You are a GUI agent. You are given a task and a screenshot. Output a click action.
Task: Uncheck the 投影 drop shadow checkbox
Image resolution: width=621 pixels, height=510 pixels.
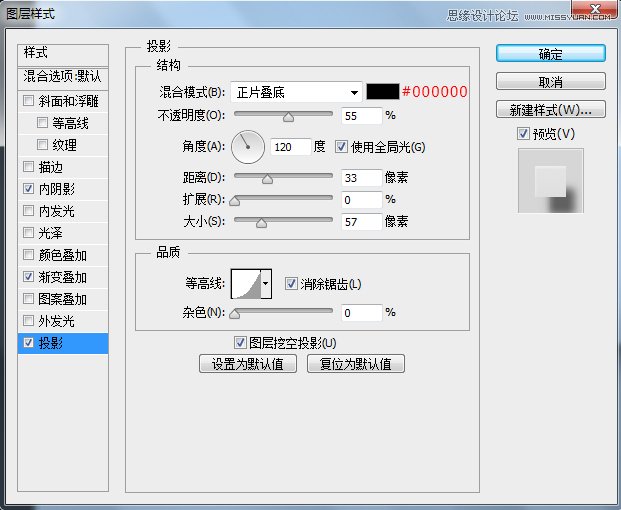29,342
